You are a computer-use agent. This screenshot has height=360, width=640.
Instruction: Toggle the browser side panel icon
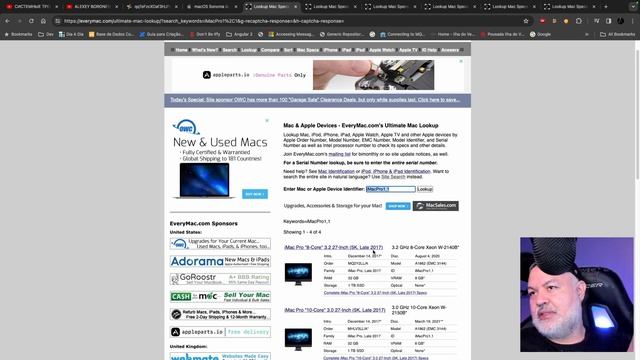click(x=609, y=21)
